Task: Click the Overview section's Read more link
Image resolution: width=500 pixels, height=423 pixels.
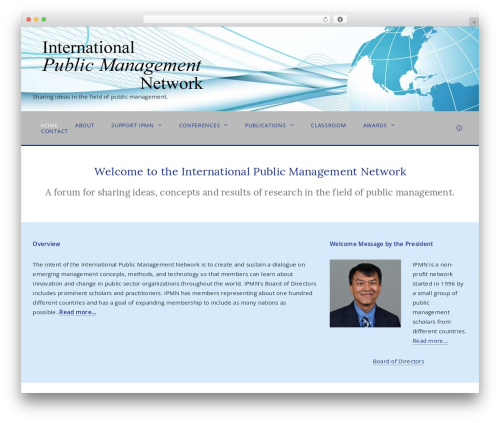Action: coord(78,312)
